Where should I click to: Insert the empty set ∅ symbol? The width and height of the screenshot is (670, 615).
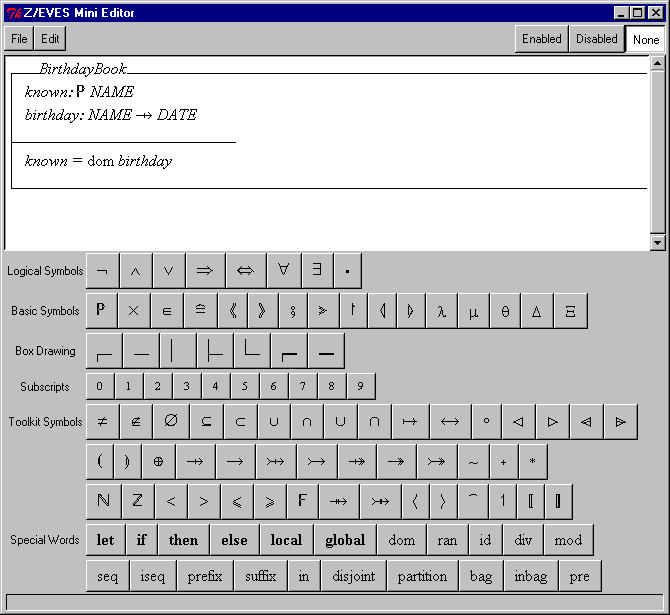[x=170, y=422]
